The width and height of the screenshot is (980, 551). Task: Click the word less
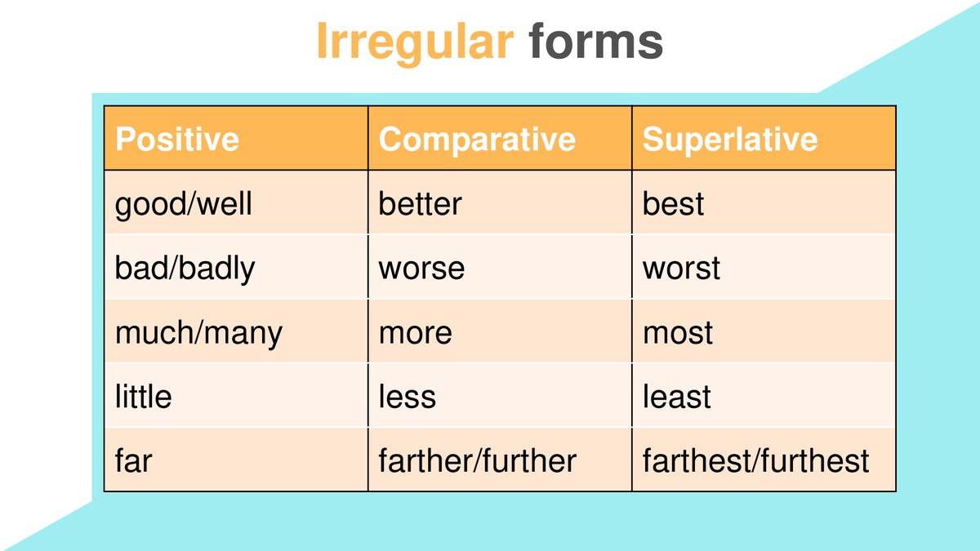pyautogui.click(x=407, y=397)
